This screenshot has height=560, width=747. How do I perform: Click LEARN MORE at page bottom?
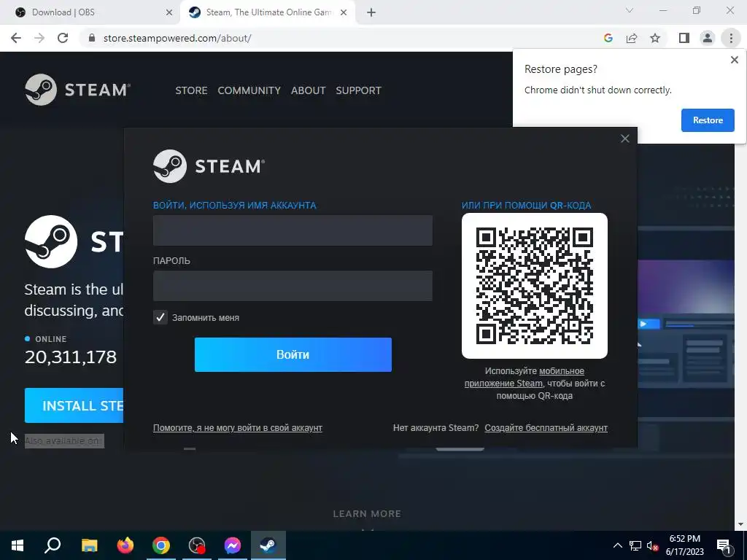pos(367,514)
